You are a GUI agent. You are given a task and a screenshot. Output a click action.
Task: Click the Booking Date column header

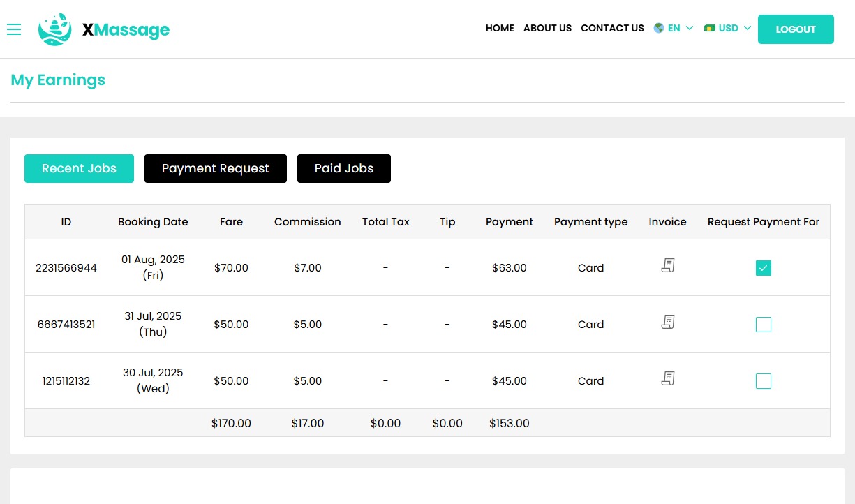click(x=153, y=222)
